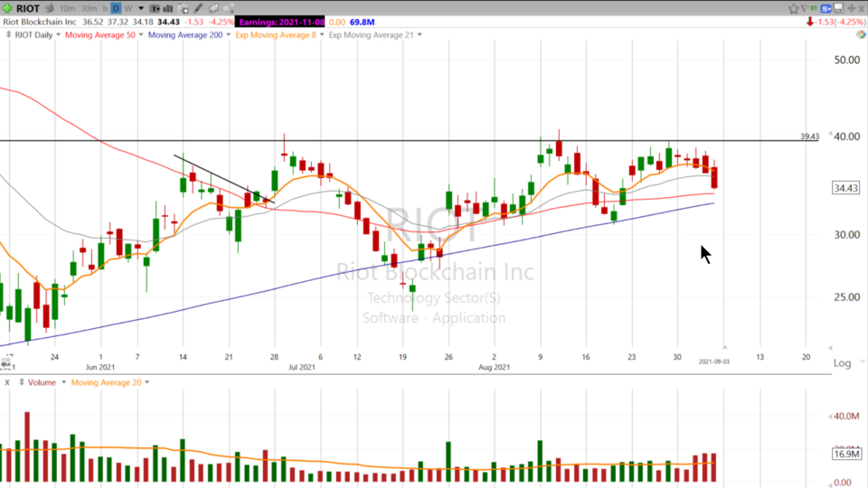Image resolution: width=868 pixels, height=488 pixels.
Task: Click the Earnings: 2021-11-08 label
Action: pyautogui.click(x=282, y=22)
